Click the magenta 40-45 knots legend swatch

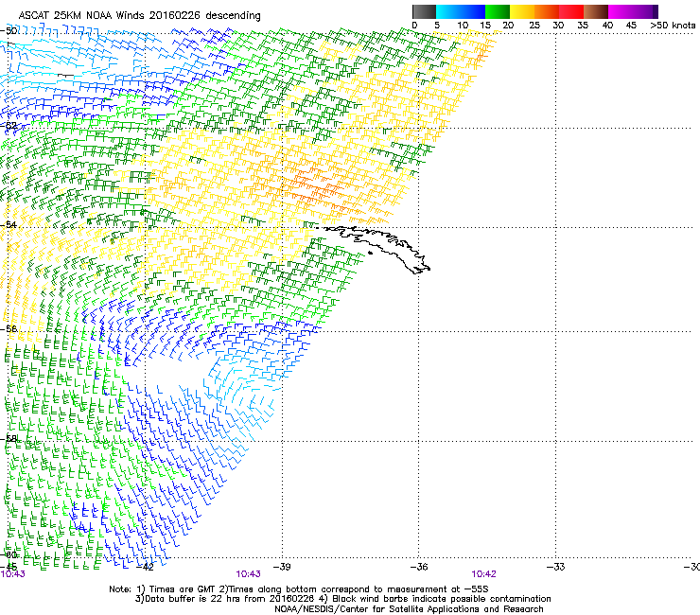tap(621, 11)
